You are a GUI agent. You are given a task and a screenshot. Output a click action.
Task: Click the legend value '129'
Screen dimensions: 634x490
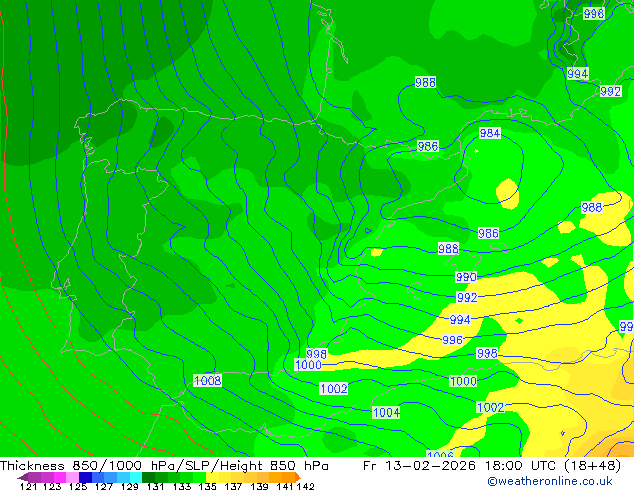(129, 486)
